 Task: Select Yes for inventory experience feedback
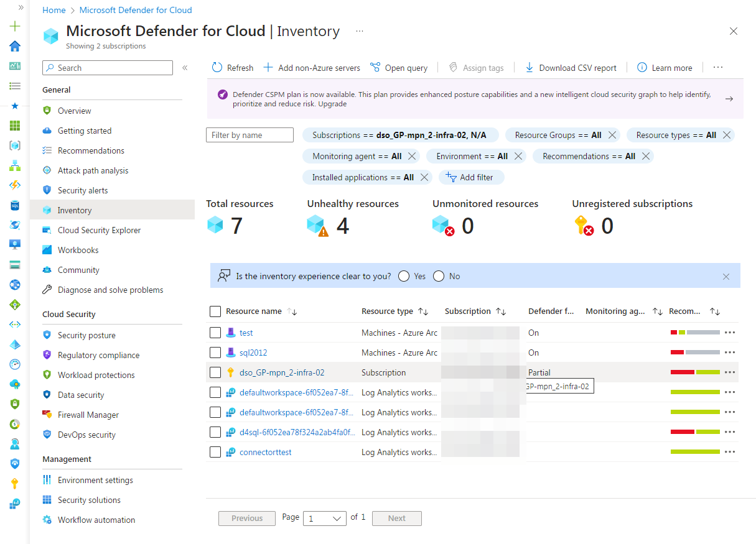(404, 276)
